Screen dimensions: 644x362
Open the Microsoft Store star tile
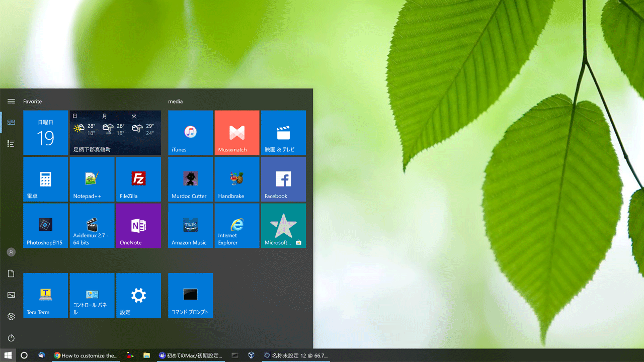coord(283,226)
